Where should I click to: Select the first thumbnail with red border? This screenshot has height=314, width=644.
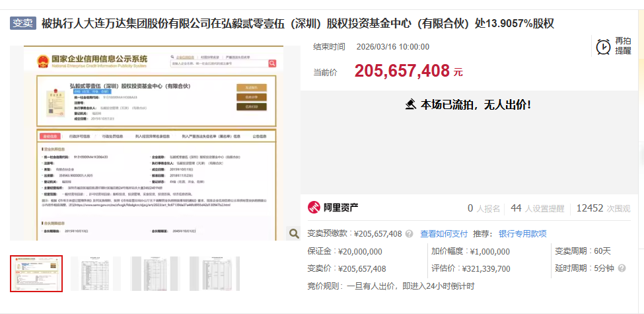coord(36,273)
